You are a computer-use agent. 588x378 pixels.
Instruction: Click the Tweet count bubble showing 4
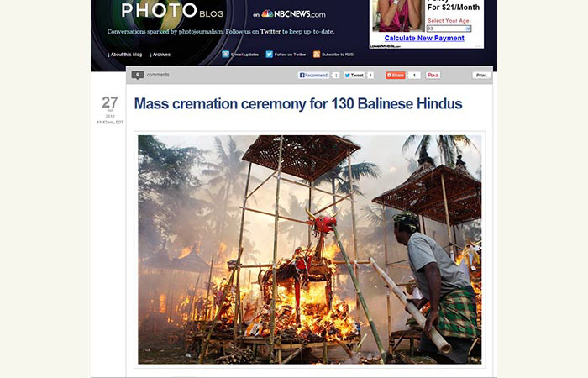point(370,75)
